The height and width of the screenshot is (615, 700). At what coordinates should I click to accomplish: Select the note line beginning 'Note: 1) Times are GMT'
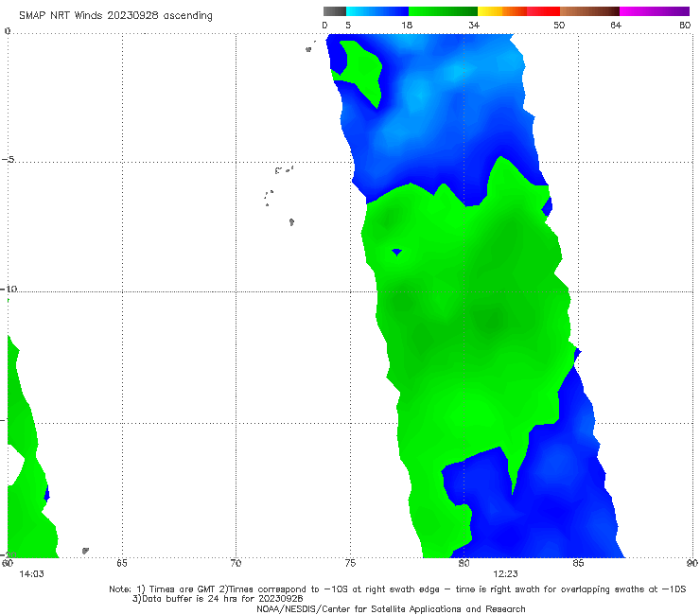coord(397,589)
